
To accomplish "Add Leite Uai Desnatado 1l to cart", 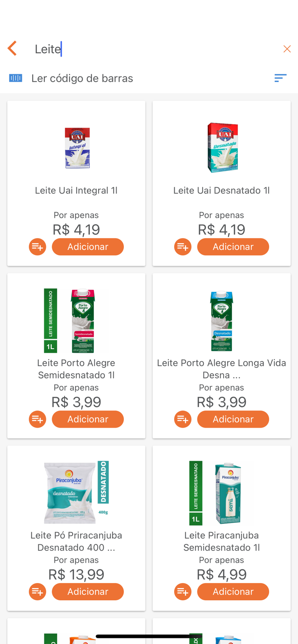I will click(x=233, y=246).
